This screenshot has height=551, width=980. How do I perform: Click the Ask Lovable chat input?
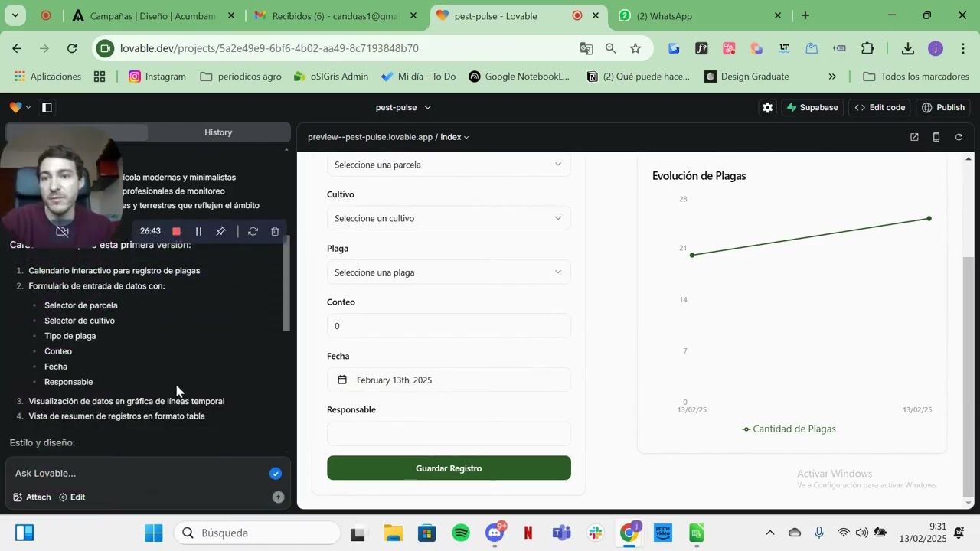click(138, 474)
